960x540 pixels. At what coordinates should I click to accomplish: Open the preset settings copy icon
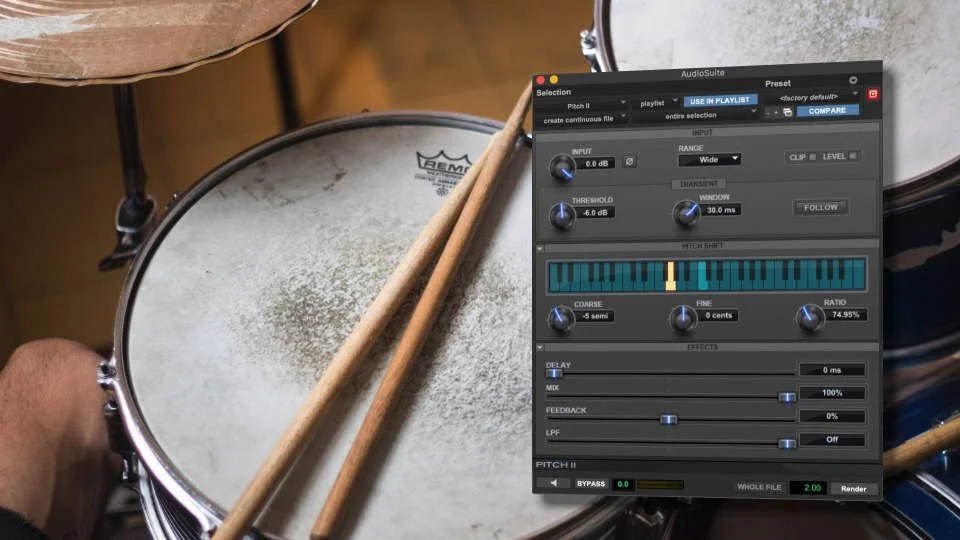787,112
